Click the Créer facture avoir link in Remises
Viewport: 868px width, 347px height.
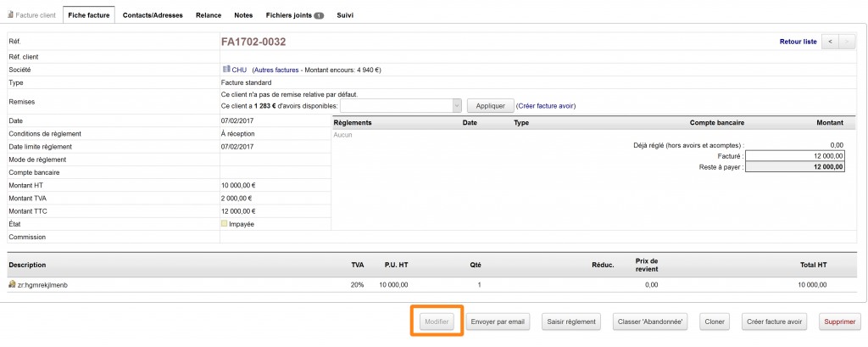pos(546,106)
